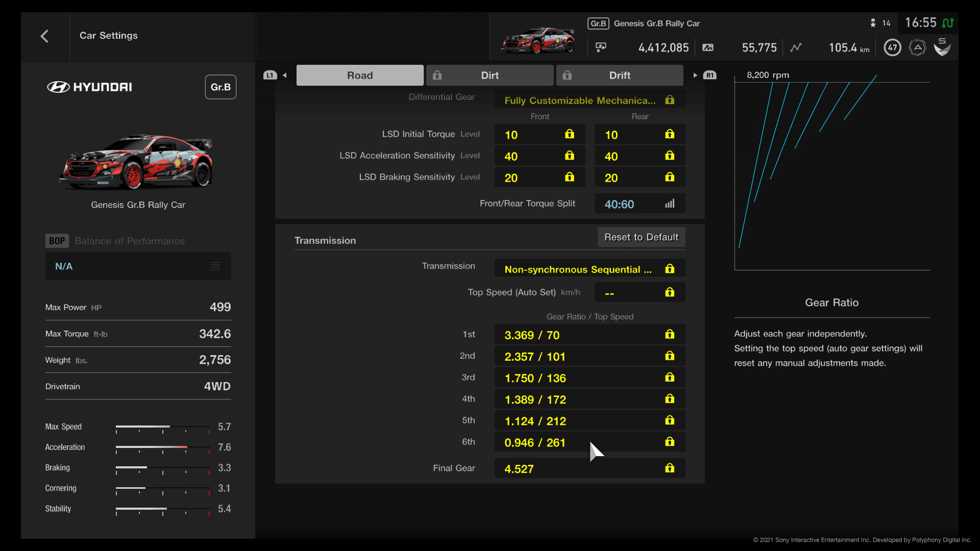980x551 pixels.
Task: Select front LSD Acceleration Sensitivity value 40
Action: coord(540,156)
